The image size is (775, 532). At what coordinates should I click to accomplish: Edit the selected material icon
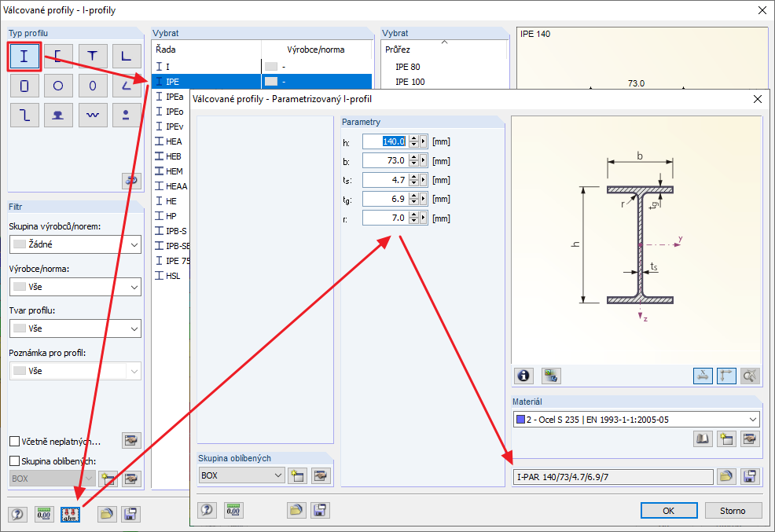750,438
